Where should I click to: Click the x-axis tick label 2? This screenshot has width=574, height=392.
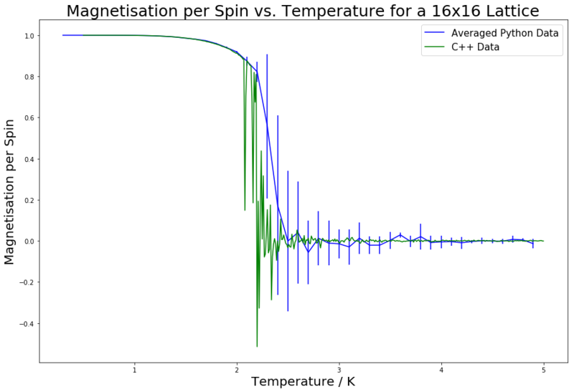pyautogui.click(x=237, y=370)
